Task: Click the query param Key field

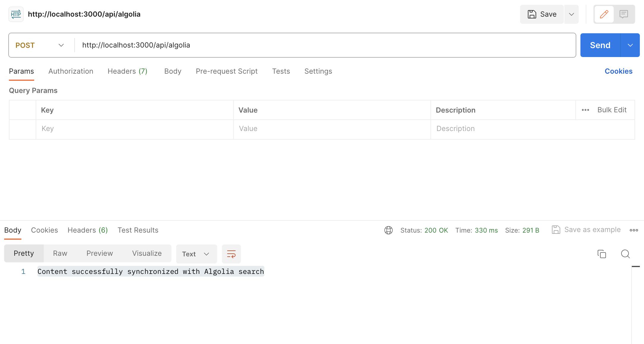Action: click(134, 129)
